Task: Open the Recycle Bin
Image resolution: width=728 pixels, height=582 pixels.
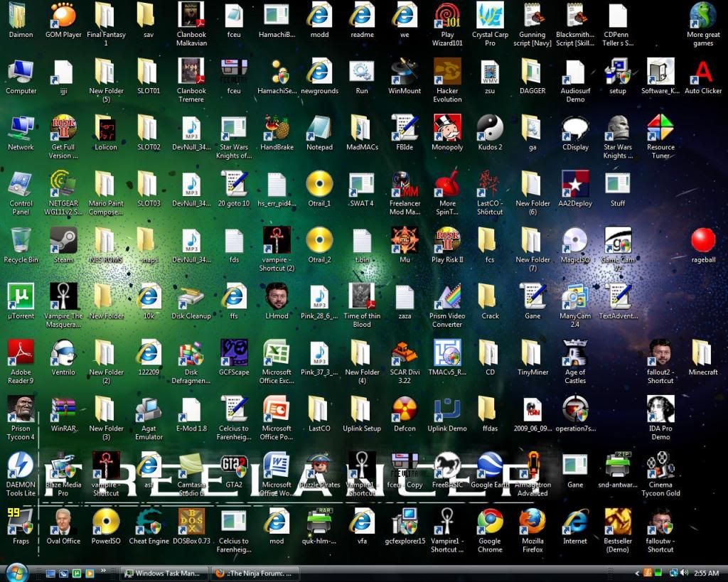Action: pyautogui.click(x=21, y=240)
